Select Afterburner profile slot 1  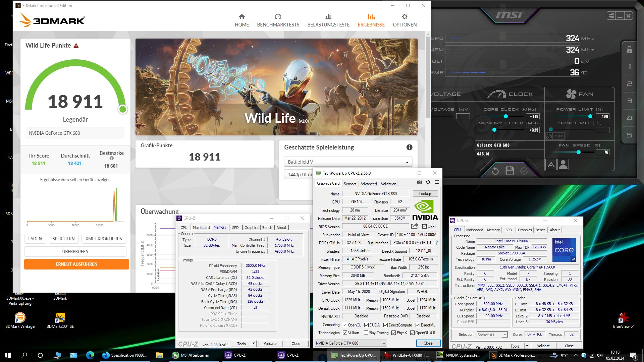pyautogui.click(x=630, y=67)
